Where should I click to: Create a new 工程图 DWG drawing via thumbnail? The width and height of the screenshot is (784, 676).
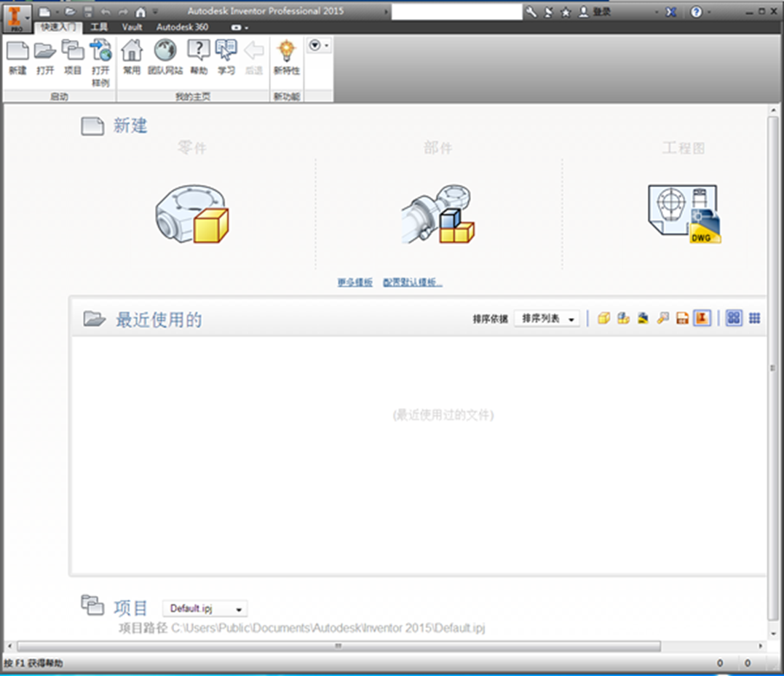coord(684,214)
